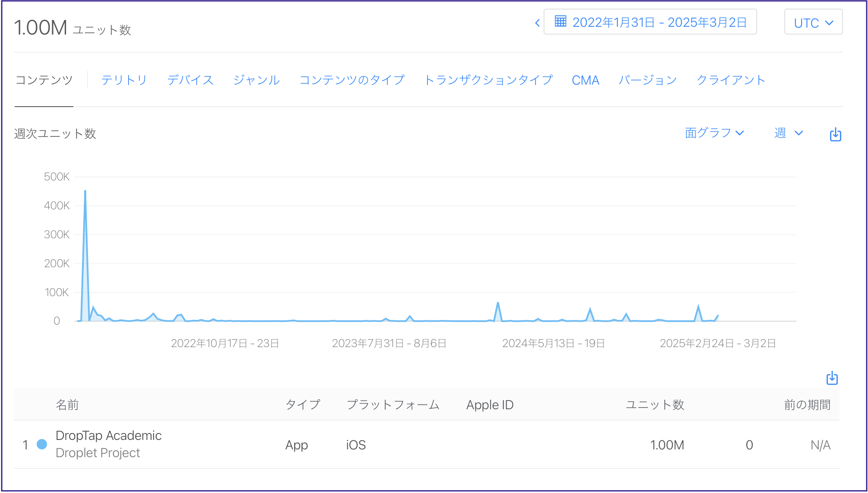Click the date range 2022年1月31日 field
The width and height of the screenshot is (868, 493).
pyautogui.click(x=659, y=22)
